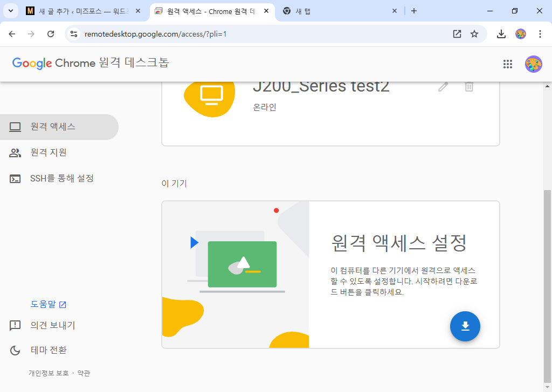View site information icon in address bar
Image resolution: width=552 pixels, height=392 pixels.
coord(74,34)
